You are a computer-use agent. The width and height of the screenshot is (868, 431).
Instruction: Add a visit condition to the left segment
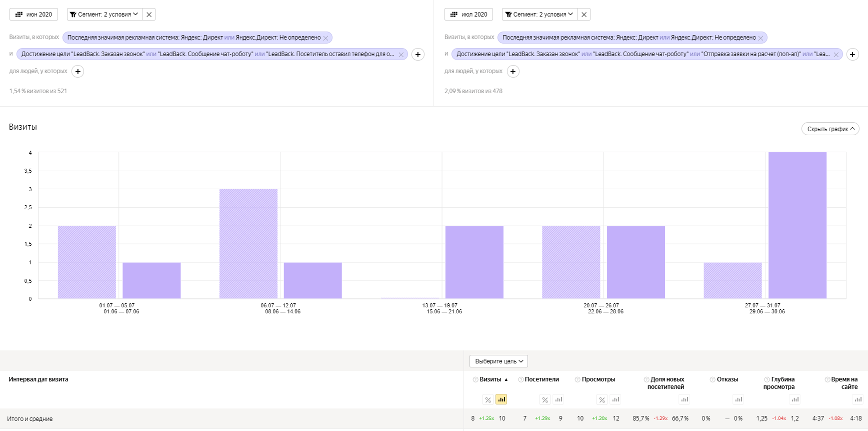tap(418, 54)
